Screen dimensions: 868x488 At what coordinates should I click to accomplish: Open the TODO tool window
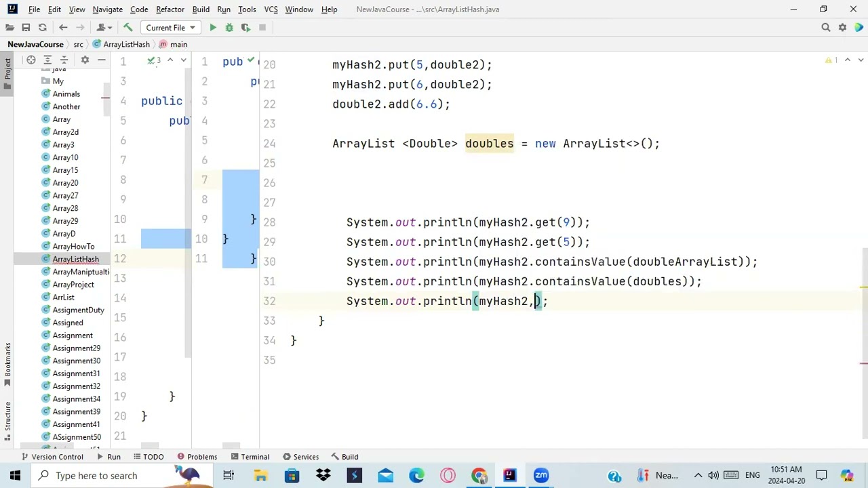tap(148, 457)
